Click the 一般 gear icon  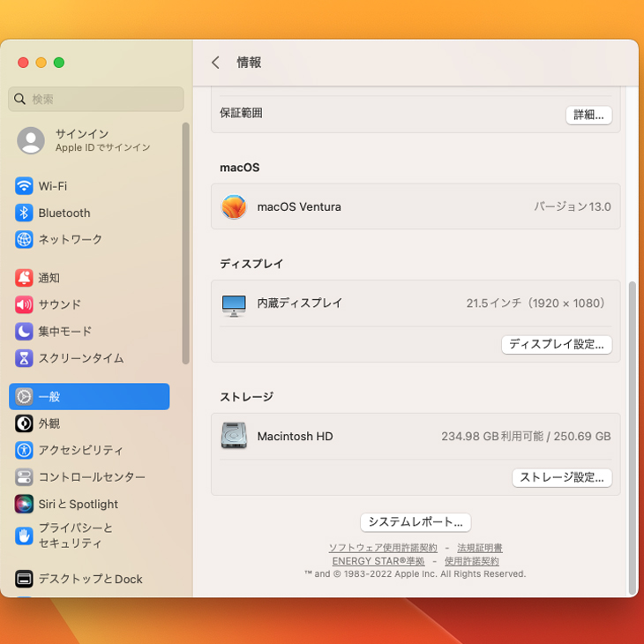click(24, 396)
